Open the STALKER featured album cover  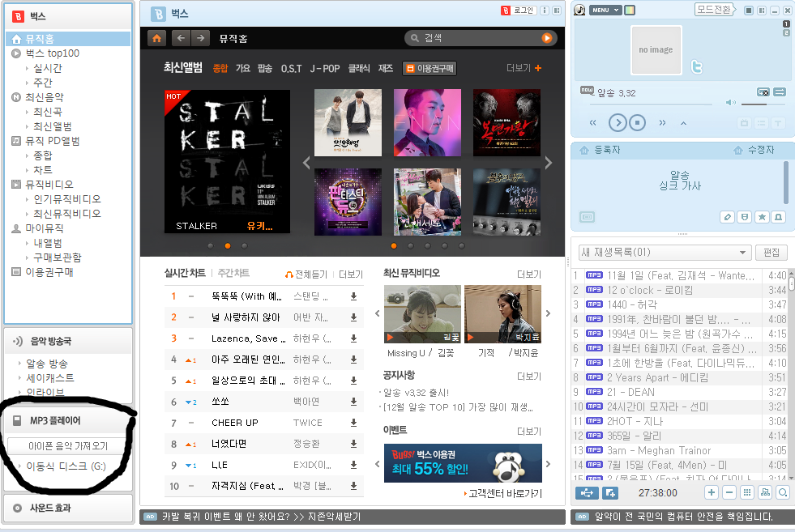coord(227,161)
